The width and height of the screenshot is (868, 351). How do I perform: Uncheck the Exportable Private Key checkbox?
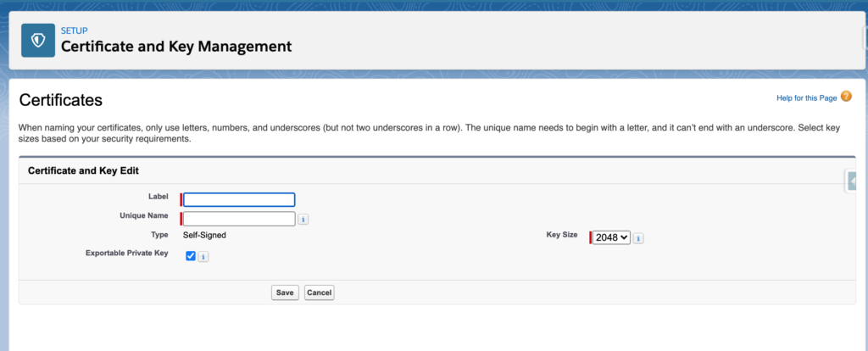(191, 255)
